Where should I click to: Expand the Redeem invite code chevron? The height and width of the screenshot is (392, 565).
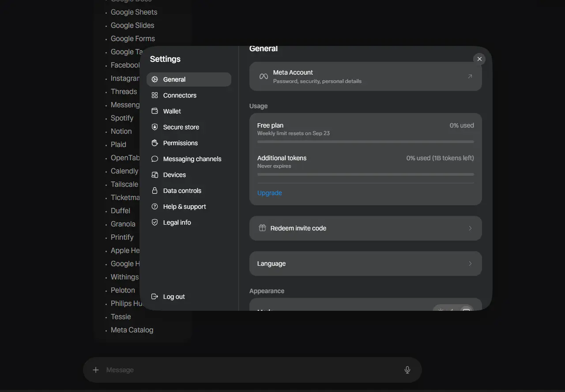[x=470, y=228]
